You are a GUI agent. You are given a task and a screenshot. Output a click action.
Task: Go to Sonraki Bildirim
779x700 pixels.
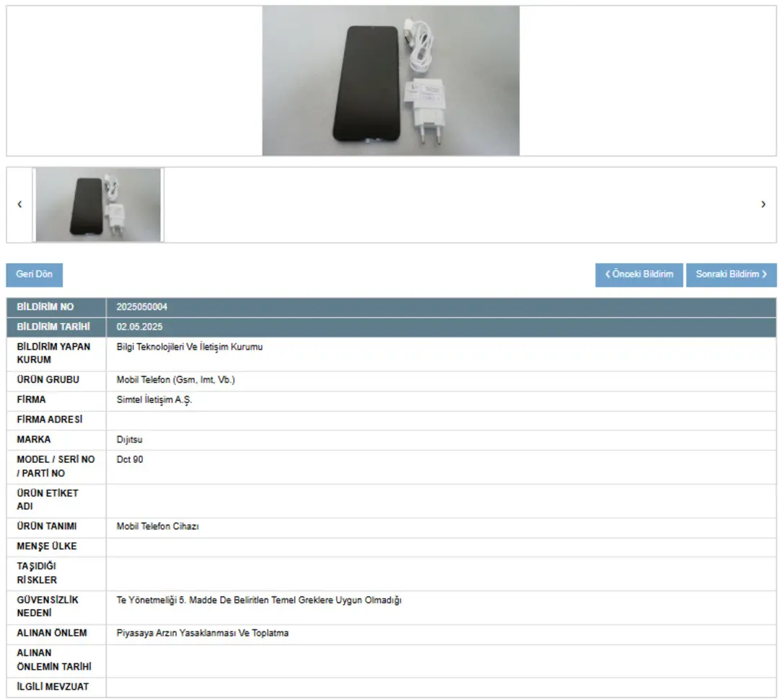pos(731,275)
